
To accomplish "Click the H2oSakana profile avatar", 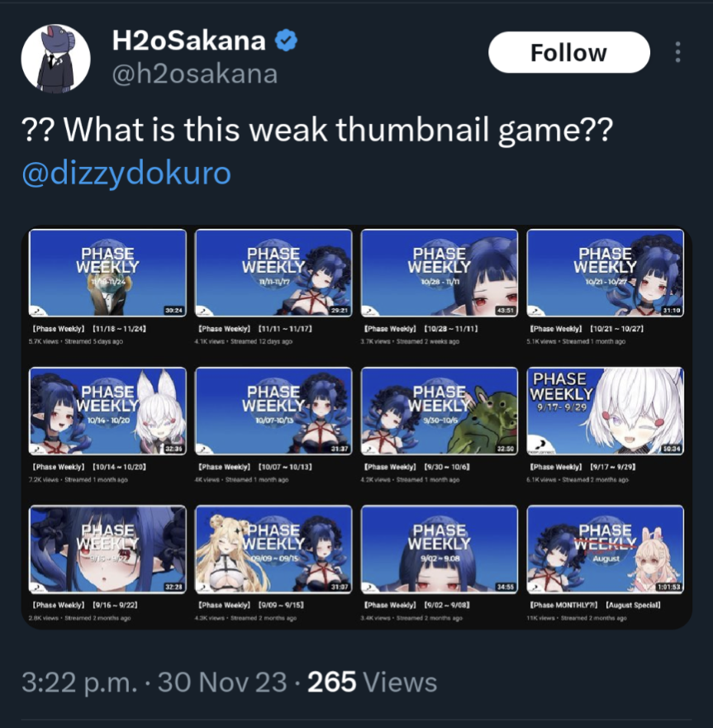I will pos(55,59).
